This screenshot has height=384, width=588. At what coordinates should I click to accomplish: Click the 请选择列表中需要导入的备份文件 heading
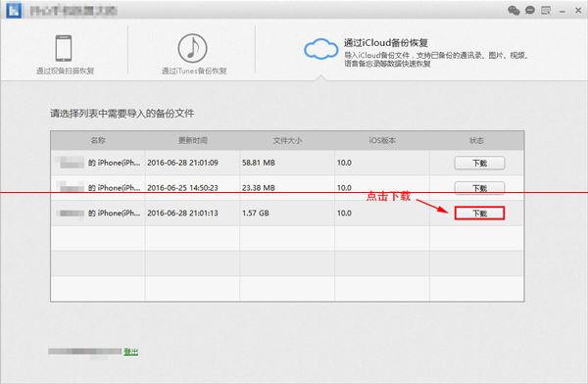(122, 114)
